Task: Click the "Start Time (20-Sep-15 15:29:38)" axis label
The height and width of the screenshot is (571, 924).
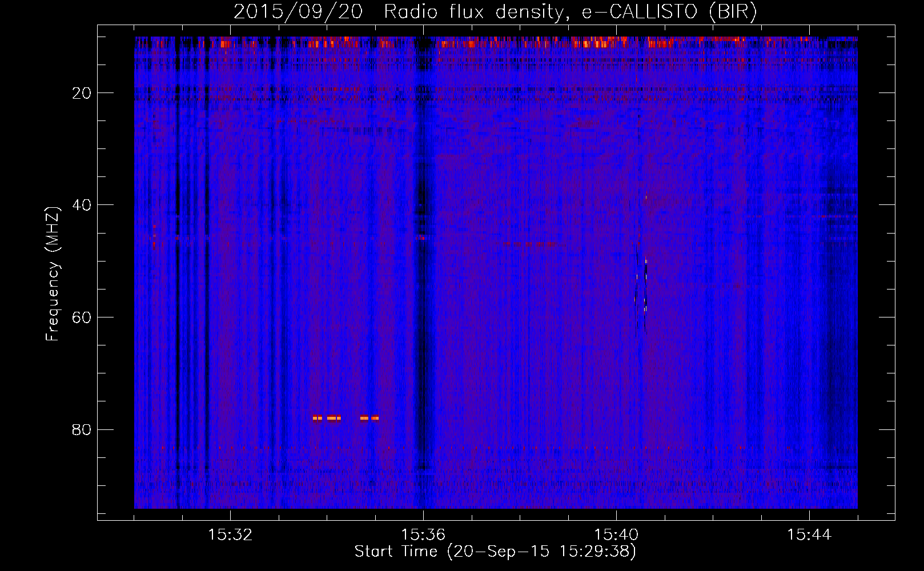Action: pos(495,552)
